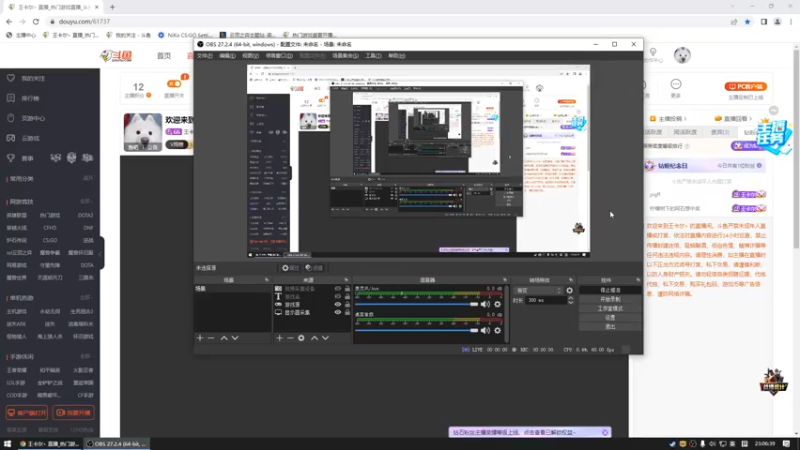Pop out the controls dock
The width and height of the screenshot is (800, 450).
(x=638, y=280)
